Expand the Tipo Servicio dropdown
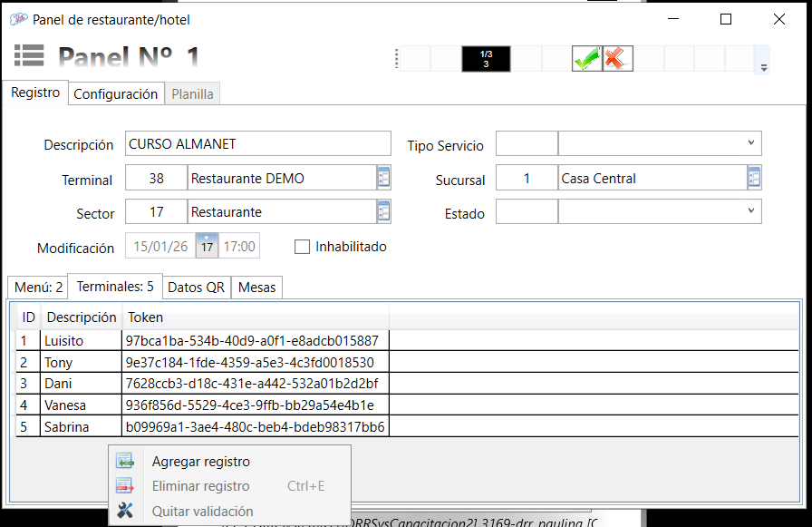 tap(751, 143)
